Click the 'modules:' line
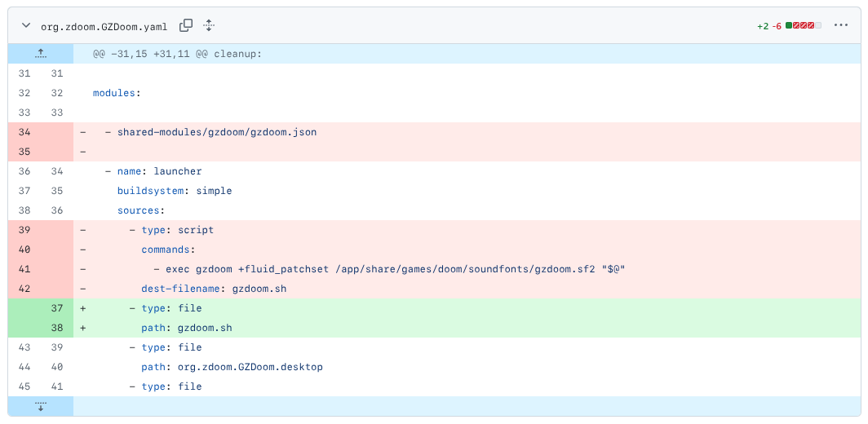Image resolution: width=868 pixels, height=424 pixels. 467,93
